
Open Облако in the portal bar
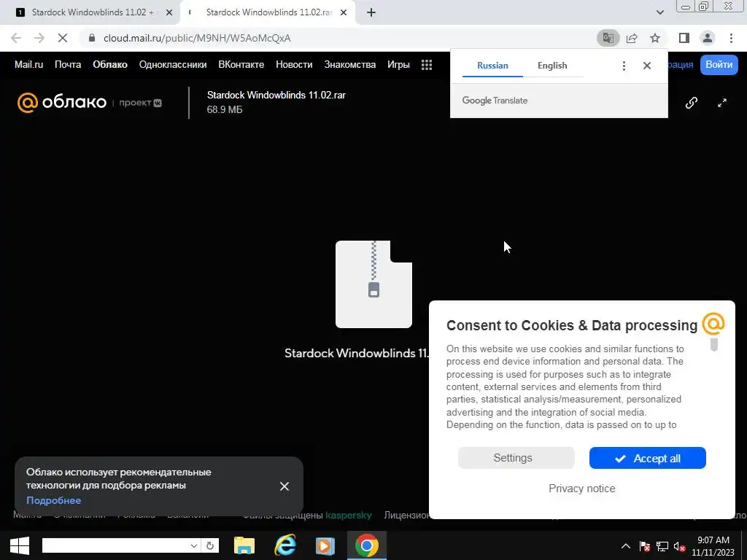click(110, 65)
